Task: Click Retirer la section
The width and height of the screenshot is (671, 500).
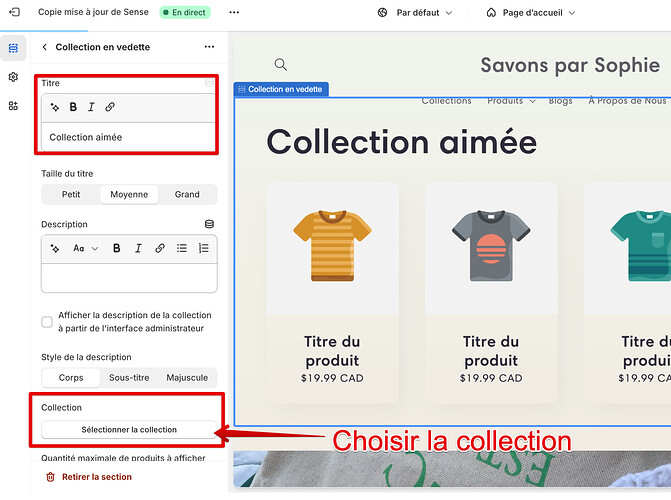Action: click(97, 477)
